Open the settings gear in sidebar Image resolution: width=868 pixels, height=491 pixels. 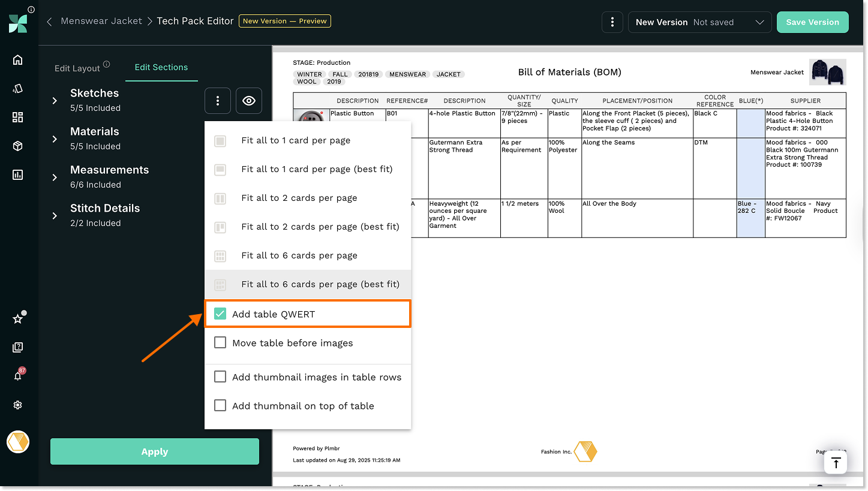[x=17, y=405]
